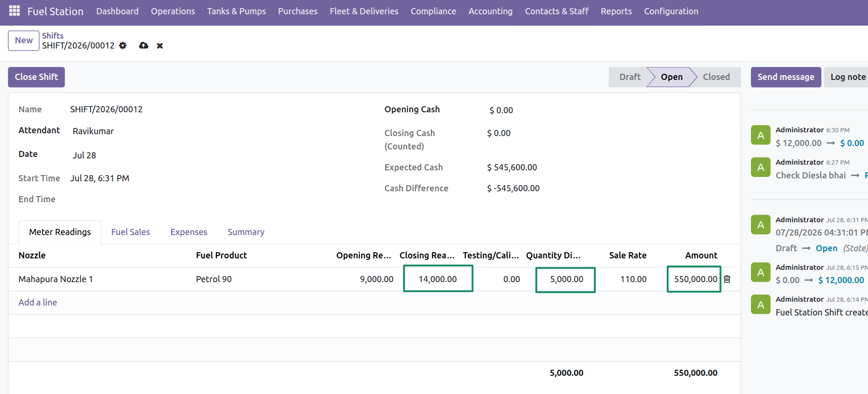
Task: Expand Fleet & Deliveries menu
Action: click(364, 11)
